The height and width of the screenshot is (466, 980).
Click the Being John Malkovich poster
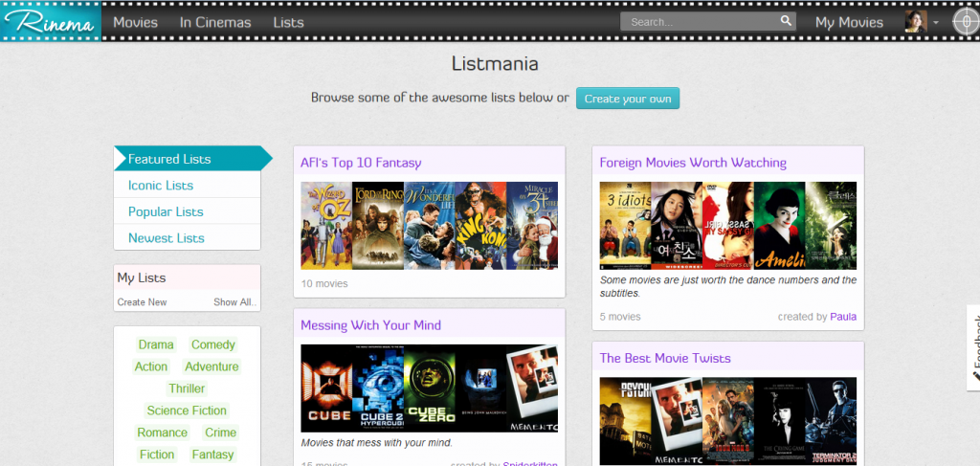[x=480, y=388]
